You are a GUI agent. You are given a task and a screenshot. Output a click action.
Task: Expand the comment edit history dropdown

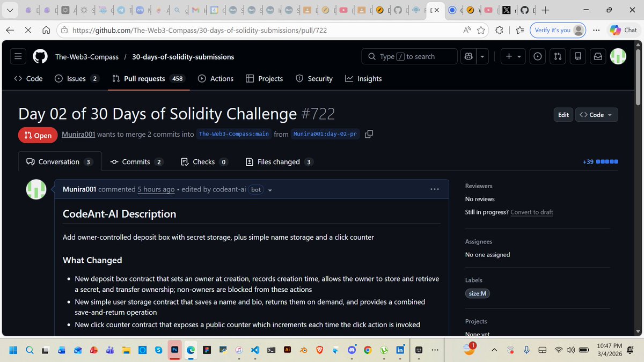[x=270, y=190]
